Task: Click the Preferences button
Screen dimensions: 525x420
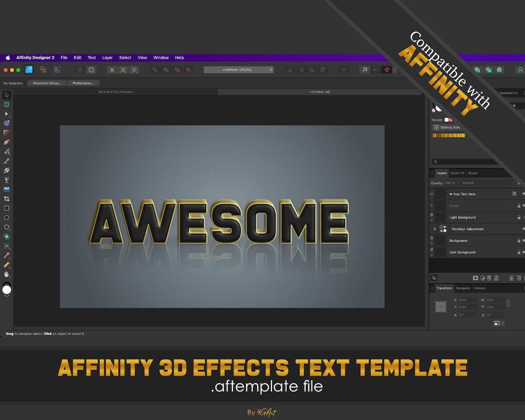Action: (83, 83)
